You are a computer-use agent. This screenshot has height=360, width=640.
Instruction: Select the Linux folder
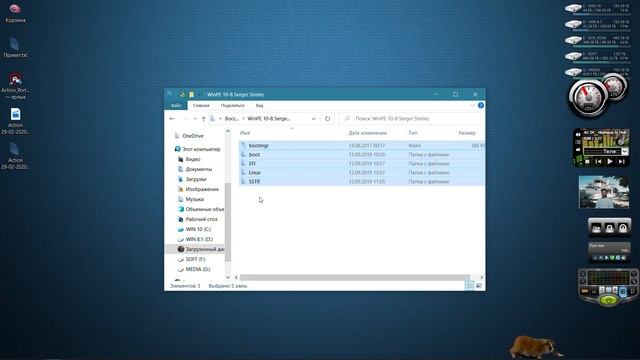tap(362, 172)
